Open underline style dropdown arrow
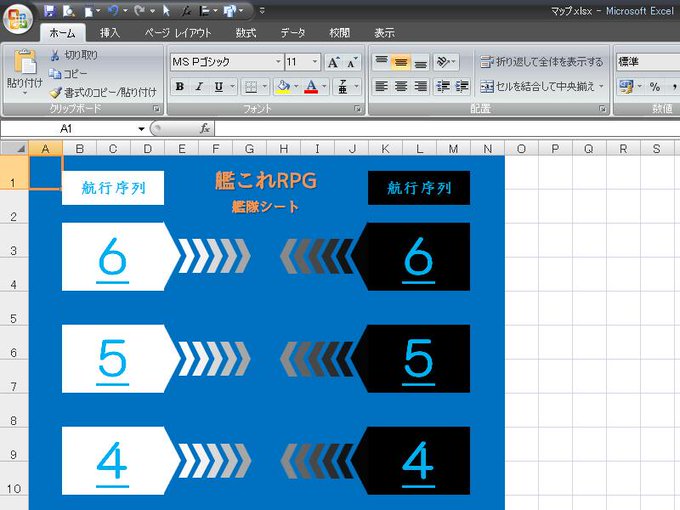This screenshot has height=510, width=680. [232, 87]
